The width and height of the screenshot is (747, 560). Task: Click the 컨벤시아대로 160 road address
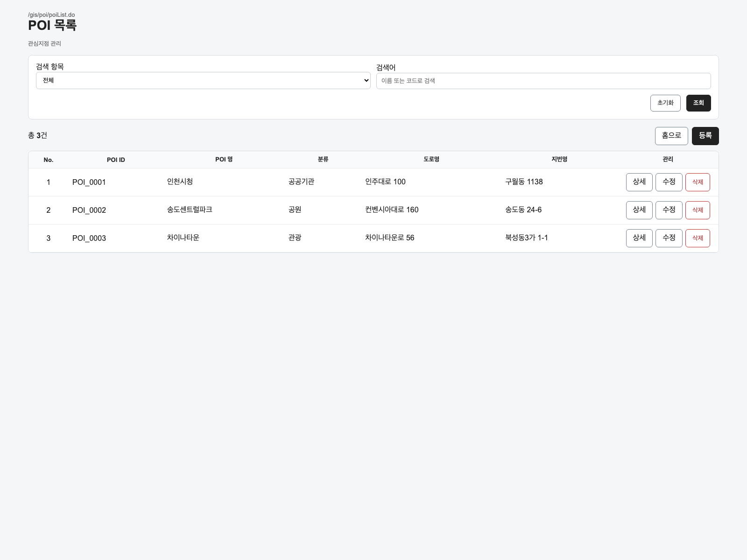(392, 210)
